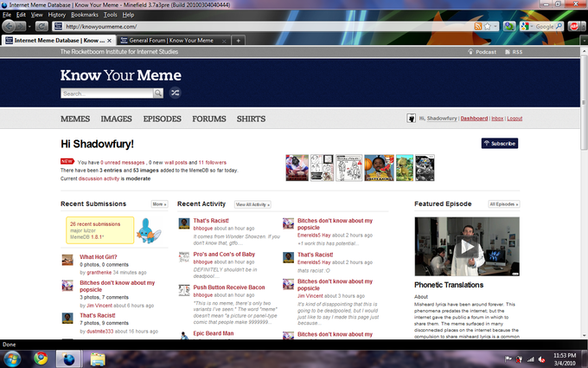Open the Pro's and Con's of Baby entry
This screenshot has width=588, height=368.
[224, 255]
